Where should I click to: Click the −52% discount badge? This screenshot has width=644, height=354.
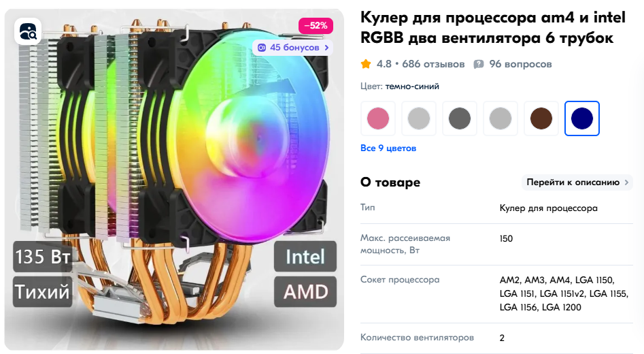click(x=316, y=25)
